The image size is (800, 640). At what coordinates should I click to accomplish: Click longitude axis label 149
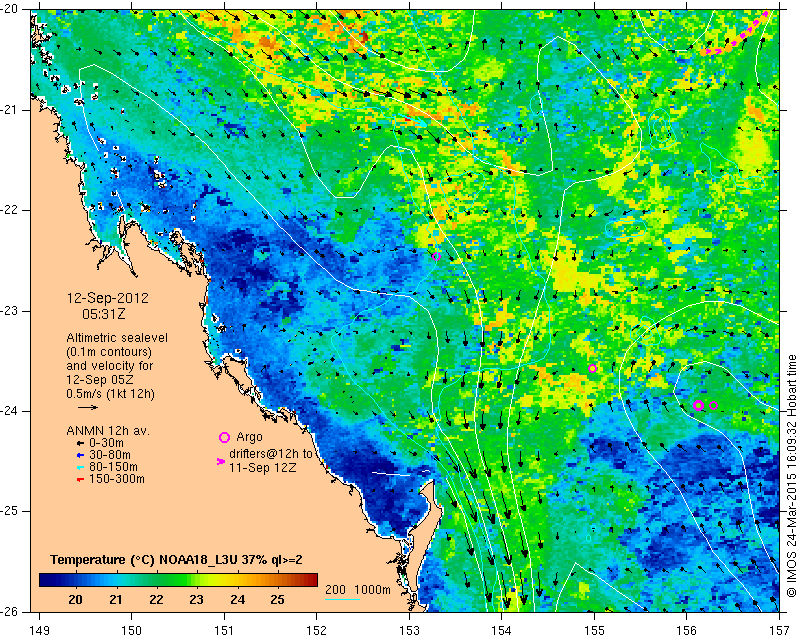(39, 630)
